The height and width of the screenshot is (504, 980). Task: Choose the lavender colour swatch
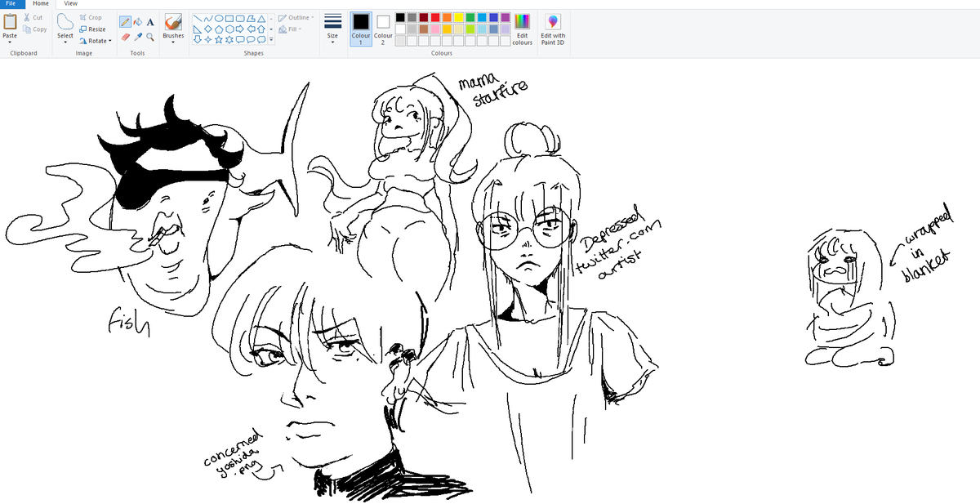[506, 29]
